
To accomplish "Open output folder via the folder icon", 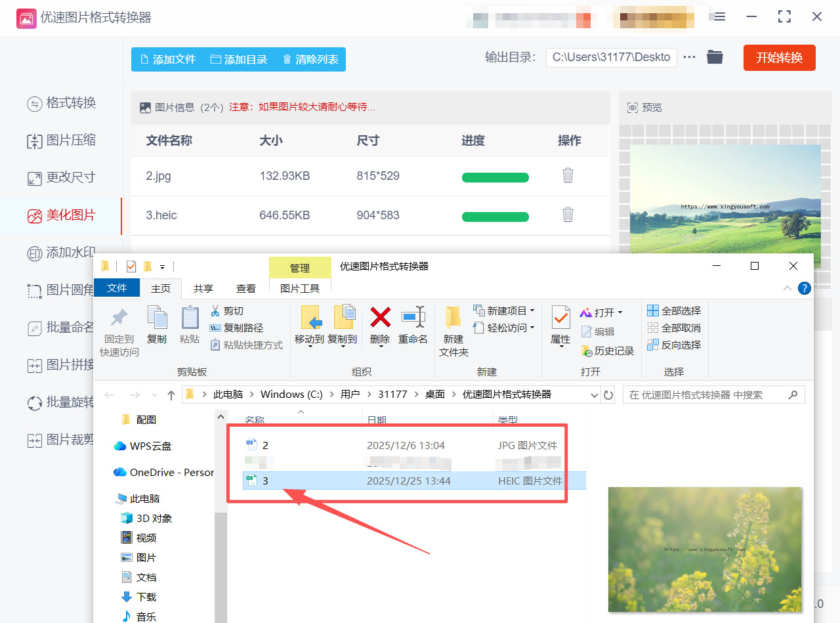I will pos(715,57).
